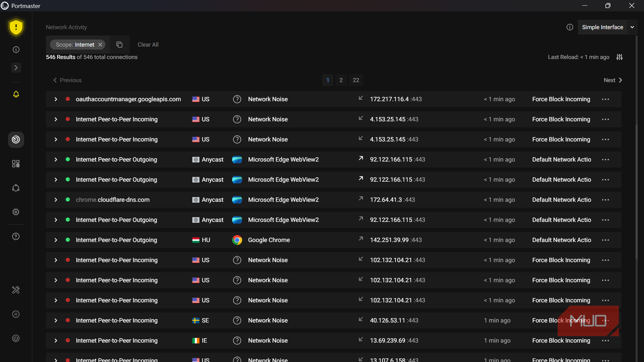Open more options for the Google Chrome row
The height and width of the screenshot is (362, 644).
tap(605, 240)
